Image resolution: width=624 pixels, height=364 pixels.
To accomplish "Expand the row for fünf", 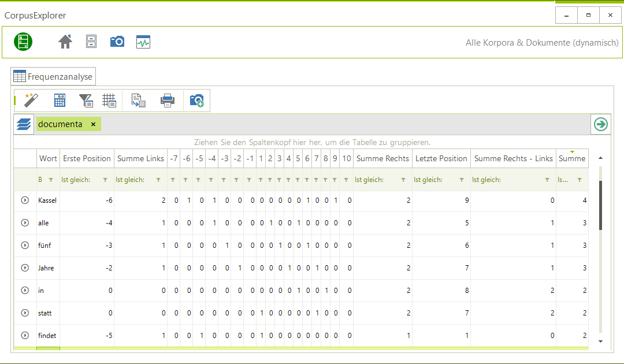I will pos(25,246).
